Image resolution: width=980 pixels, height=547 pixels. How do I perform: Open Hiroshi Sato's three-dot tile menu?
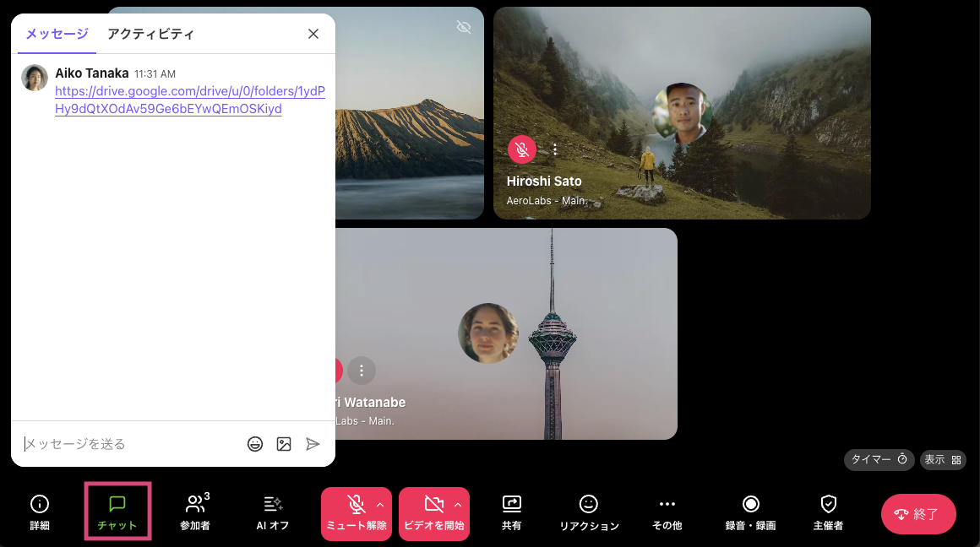pos(555,149)
